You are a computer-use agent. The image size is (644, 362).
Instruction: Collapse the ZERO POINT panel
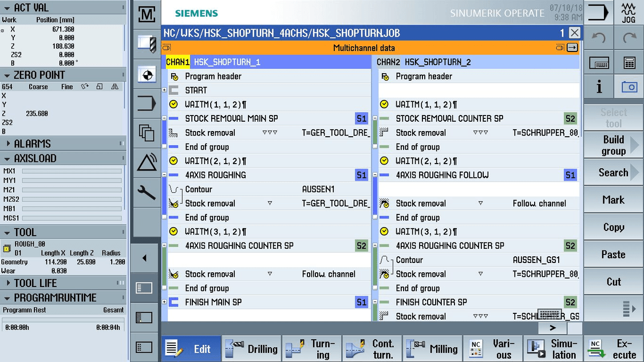[7, 75]
